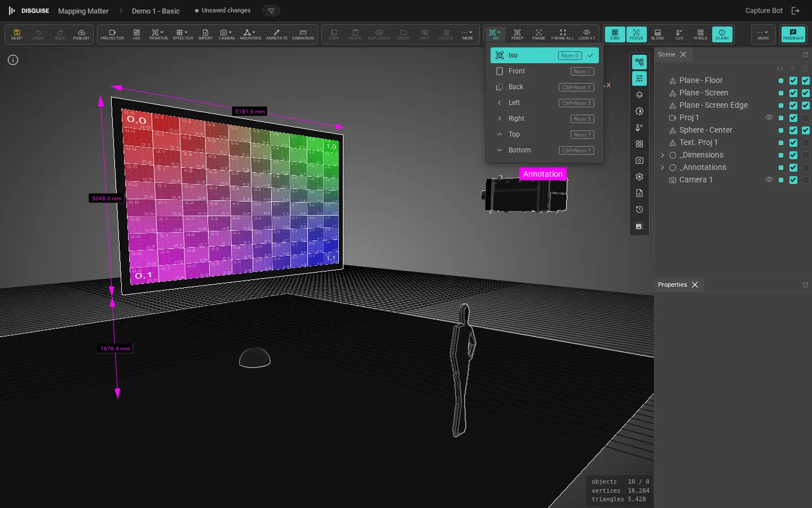Toggle Pixels view
812x508 pixels.
700,34
